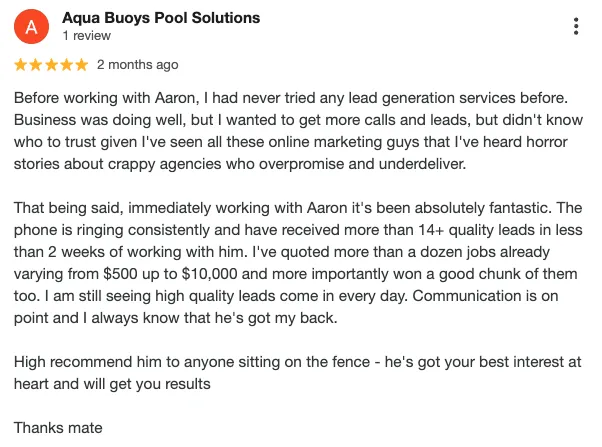This screenshot has height=447, width=602.
Task: Click paragraph beginning "That being said"
Action: (x=298, y=263)
